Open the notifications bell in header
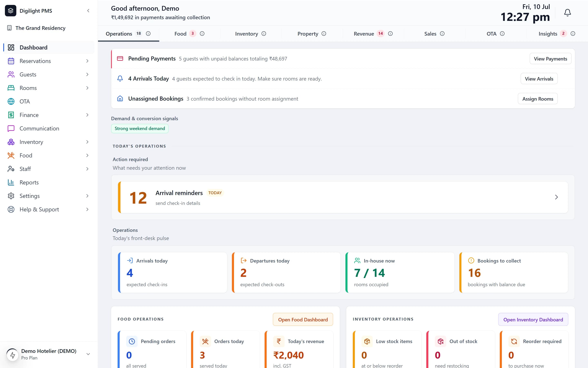Viewport: 588px width, 368px height. [567, 12]
